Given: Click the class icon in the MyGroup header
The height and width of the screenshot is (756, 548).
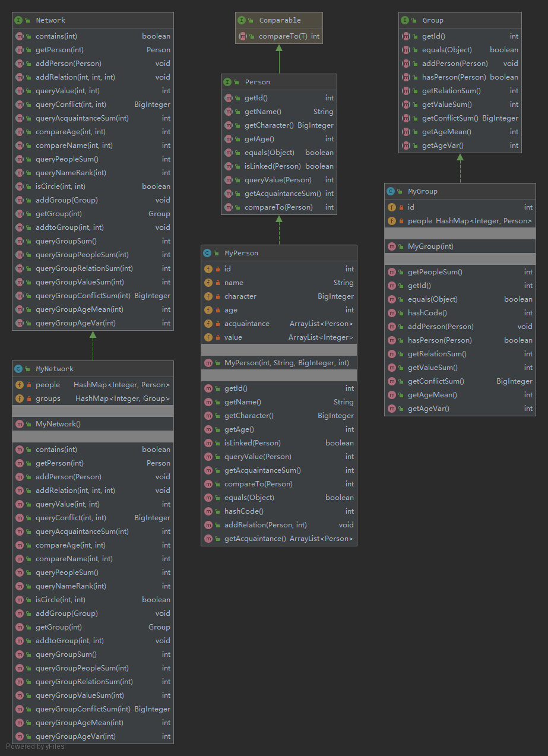Looking at the screenshot, I should pyautogui.click(x=391, y=191).
